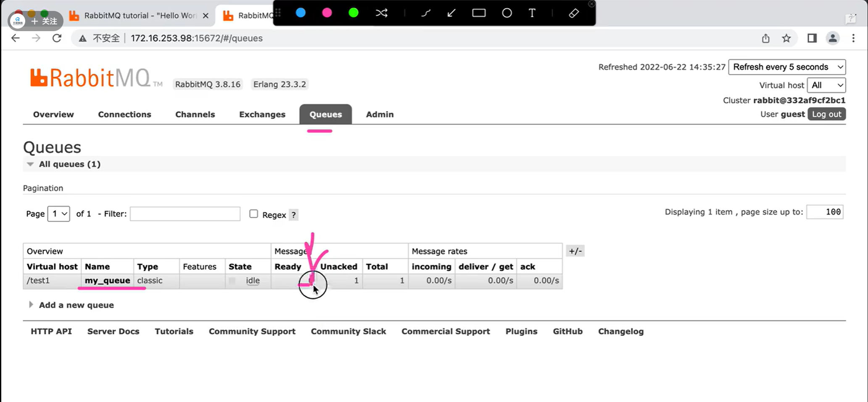This screenshot has height=402, width=868.
Task: Click the RabbitMQ logo
Action: [96, 78]
